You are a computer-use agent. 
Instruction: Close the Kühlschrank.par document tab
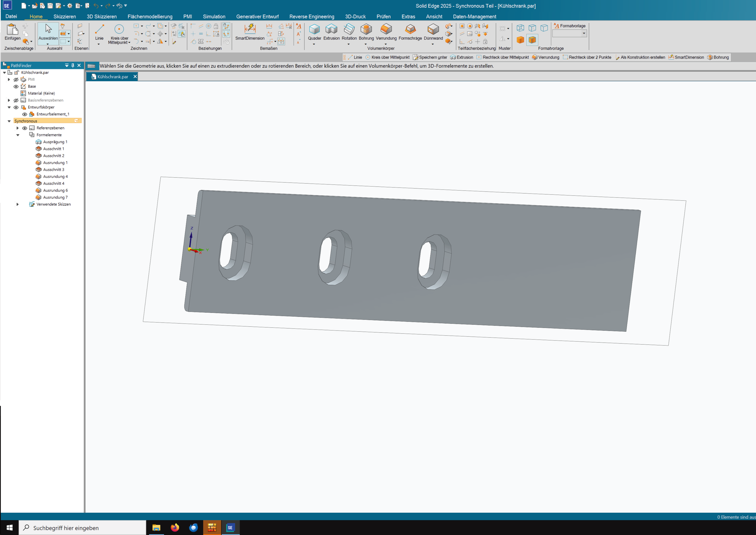pyautogui.click(x=135, y=76)
